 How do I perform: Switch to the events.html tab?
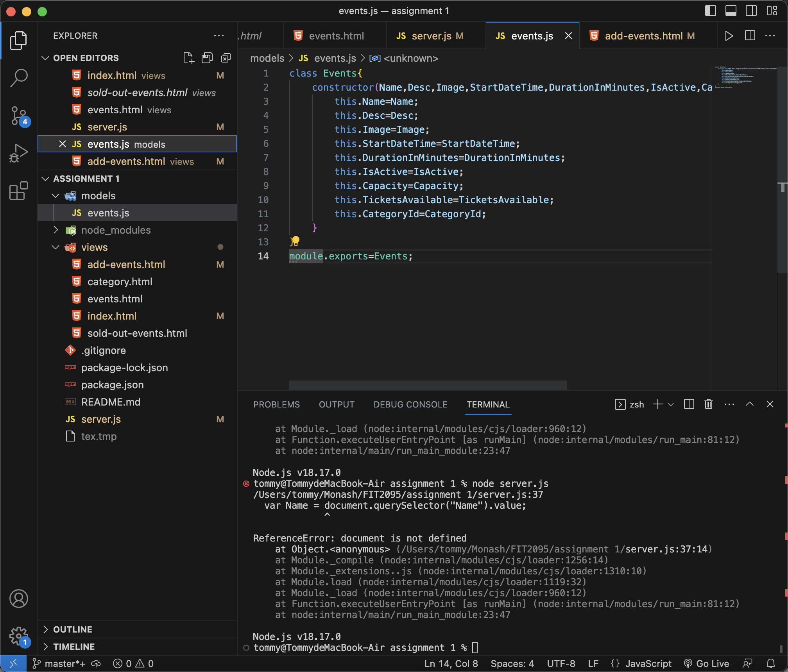click(335, 36)
